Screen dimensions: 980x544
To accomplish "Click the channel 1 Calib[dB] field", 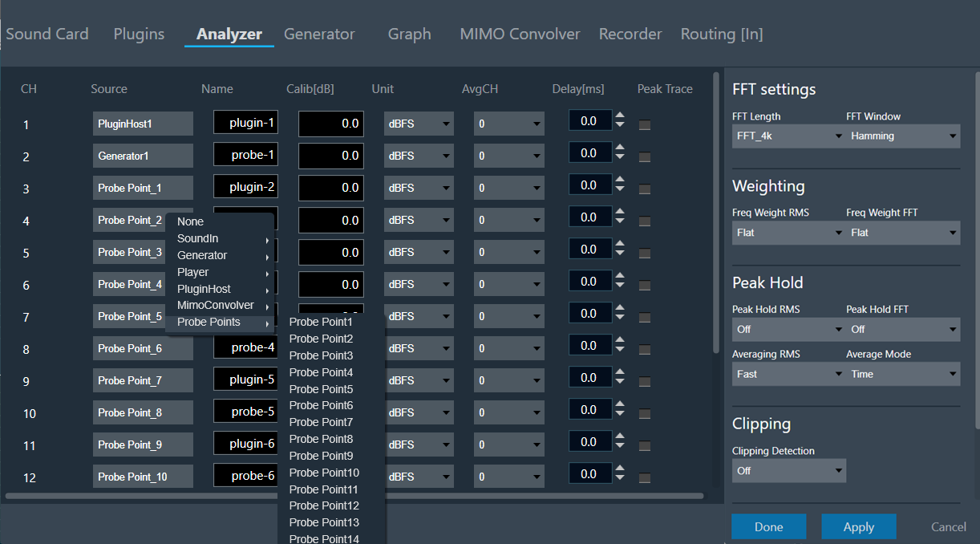I will [331, 124].
